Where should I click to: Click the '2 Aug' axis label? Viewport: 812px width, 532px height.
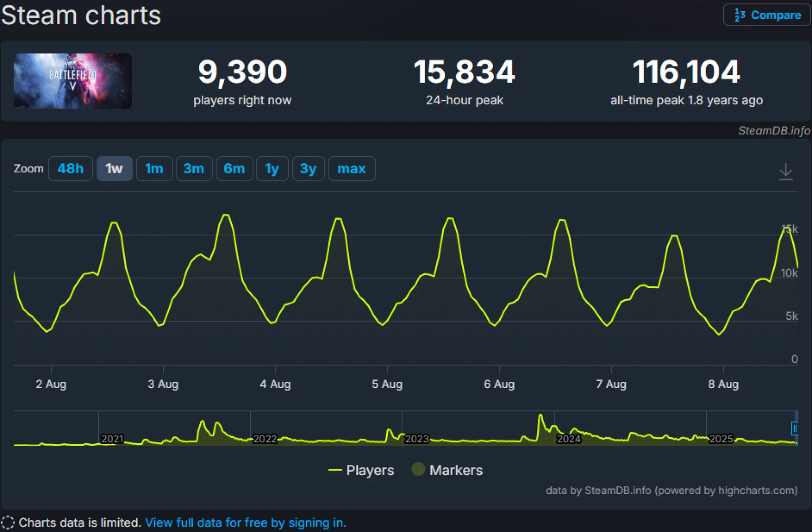tap(51, 384)
